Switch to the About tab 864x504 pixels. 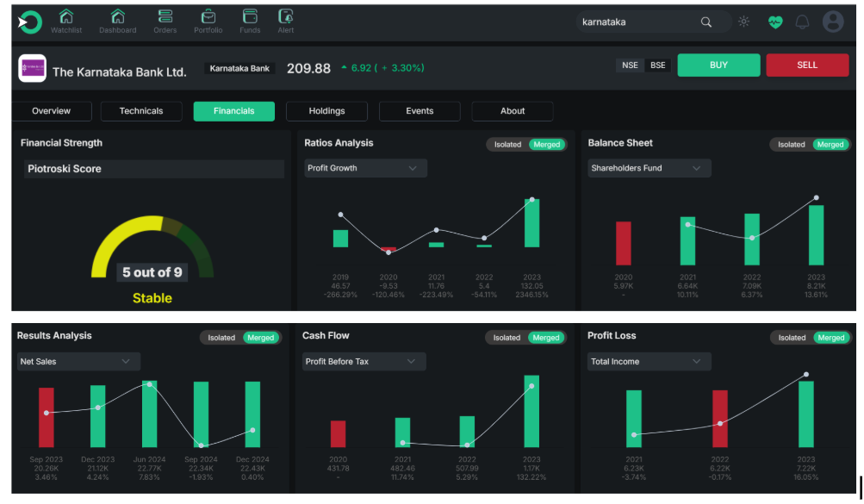point(513,111)
